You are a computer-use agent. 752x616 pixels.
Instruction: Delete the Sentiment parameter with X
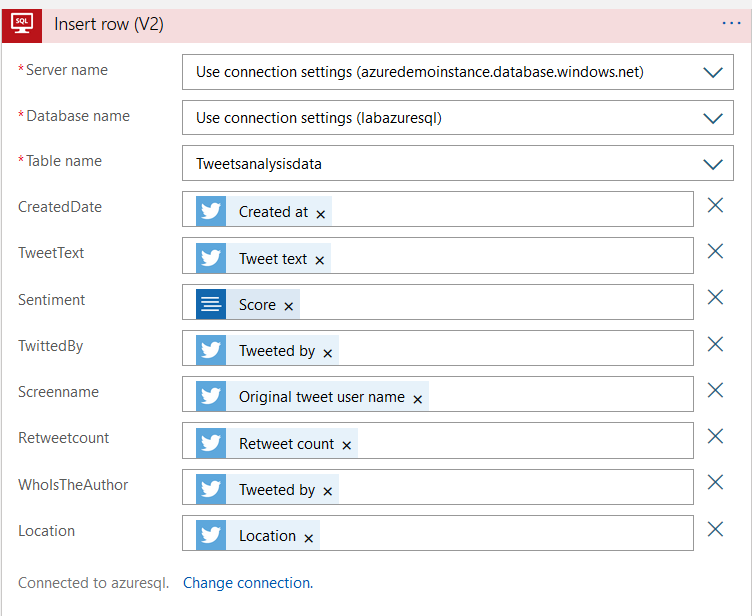click(x=715, y=298)
